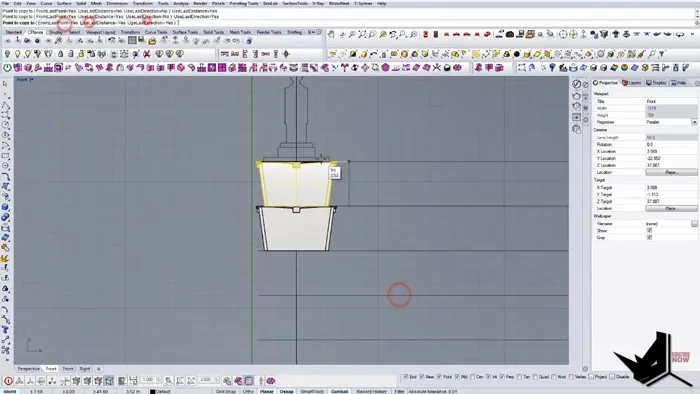Click the camera icon in top right toolbar
This screenshot has width=700, height=394.
(509, 34)
